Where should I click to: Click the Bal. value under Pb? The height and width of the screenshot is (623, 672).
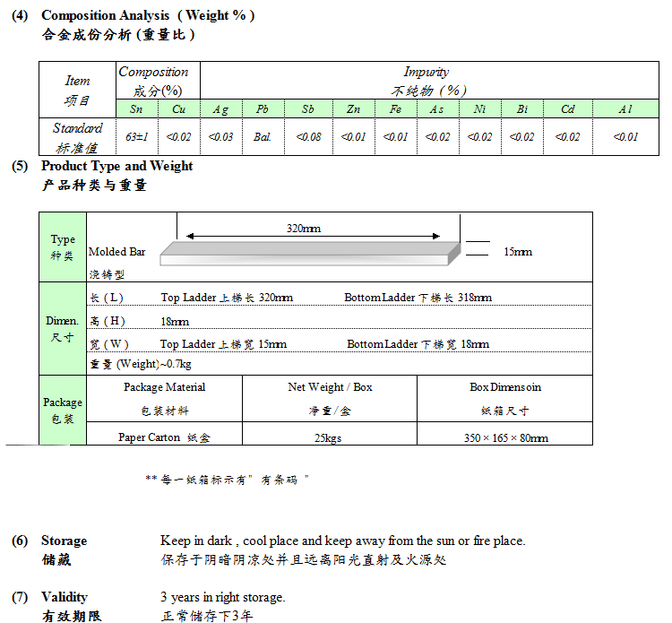click(x=263, y=137)
